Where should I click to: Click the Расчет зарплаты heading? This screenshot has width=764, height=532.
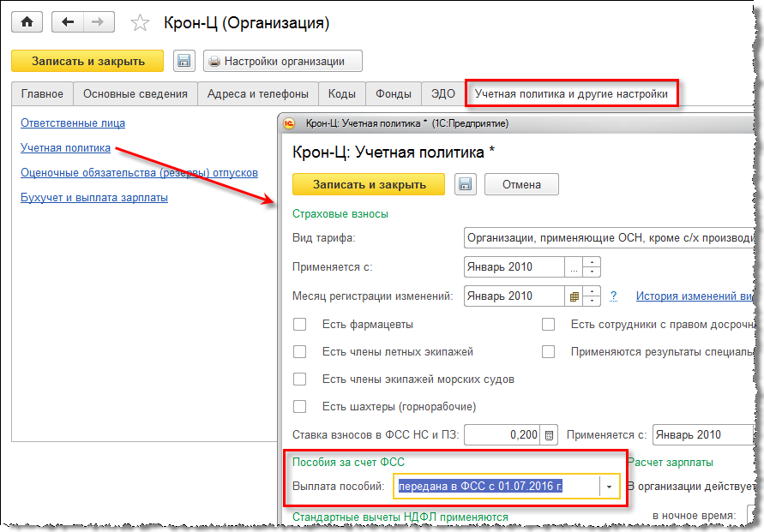pyautogui.click(x=671, y=462)
